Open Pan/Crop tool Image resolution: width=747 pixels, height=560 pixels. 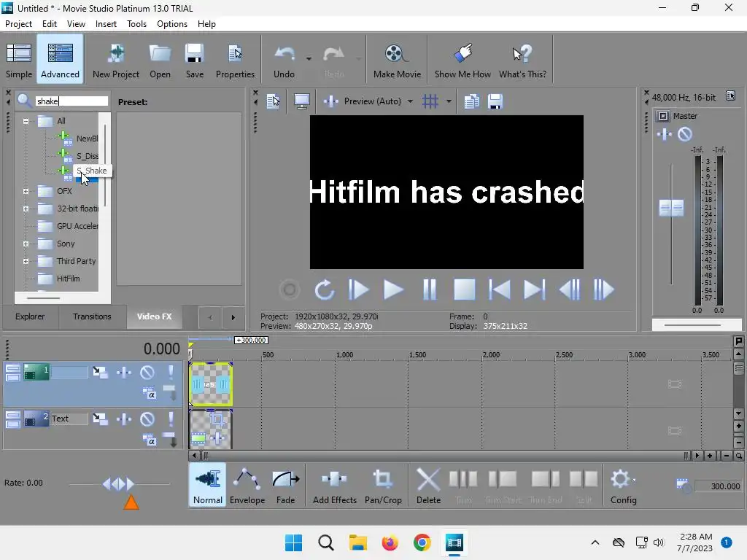coord(383,485)
